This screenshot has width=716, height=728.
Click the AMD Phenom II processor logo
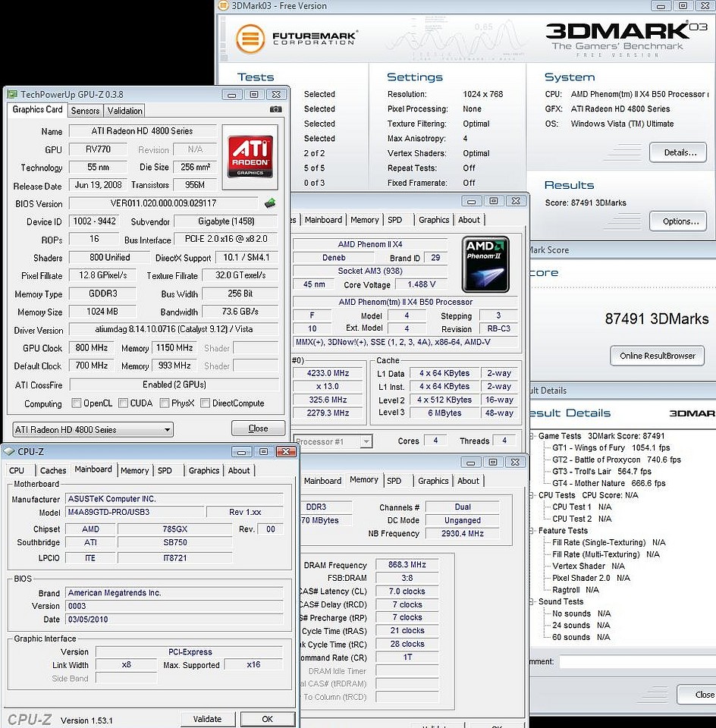click(485, 264)
